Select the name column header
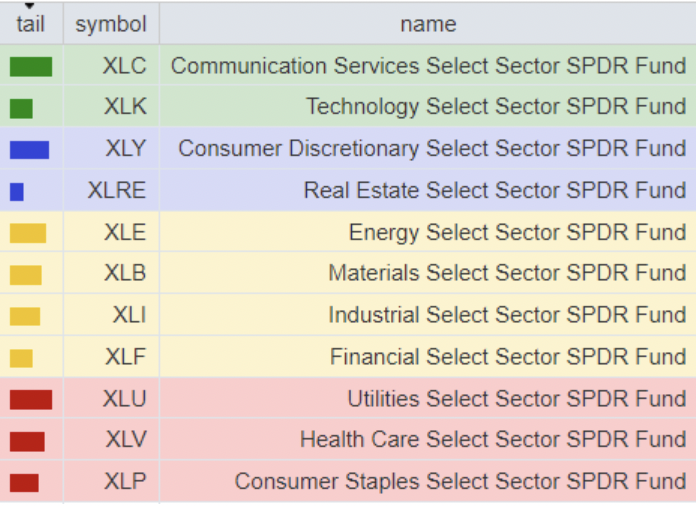The height and width of the screenshot is (506, 698). [x=427, y=24]
